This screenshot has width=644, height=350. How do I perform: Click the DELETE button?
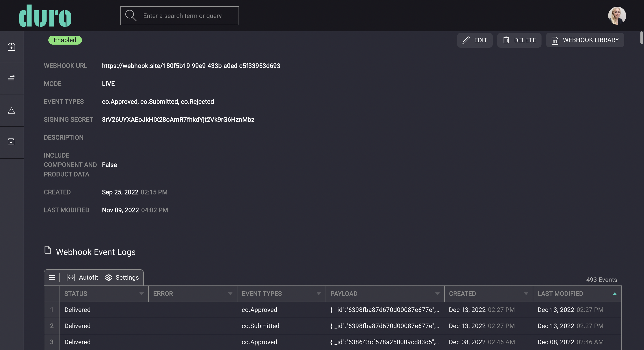pyautogui.click(x=519, y=40)
